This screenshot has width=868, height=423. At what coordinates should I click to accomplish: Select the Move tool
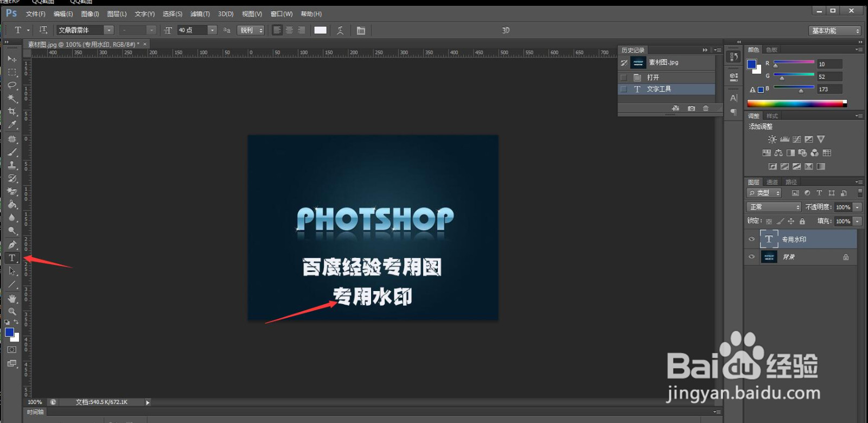pos(12,59)
